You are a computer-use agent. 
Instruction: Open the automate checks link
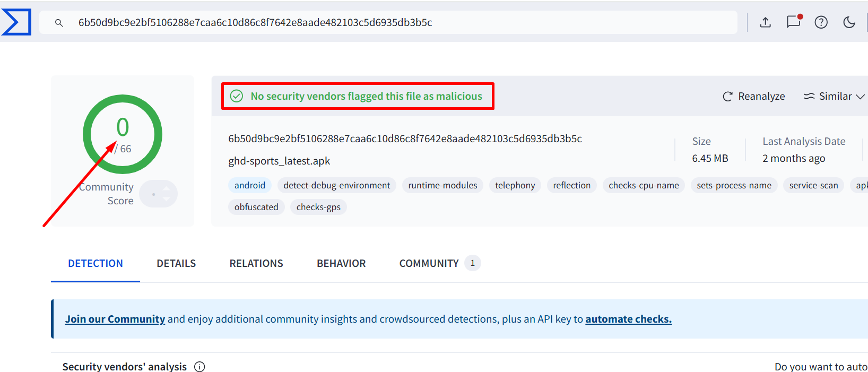coord(629,319)
